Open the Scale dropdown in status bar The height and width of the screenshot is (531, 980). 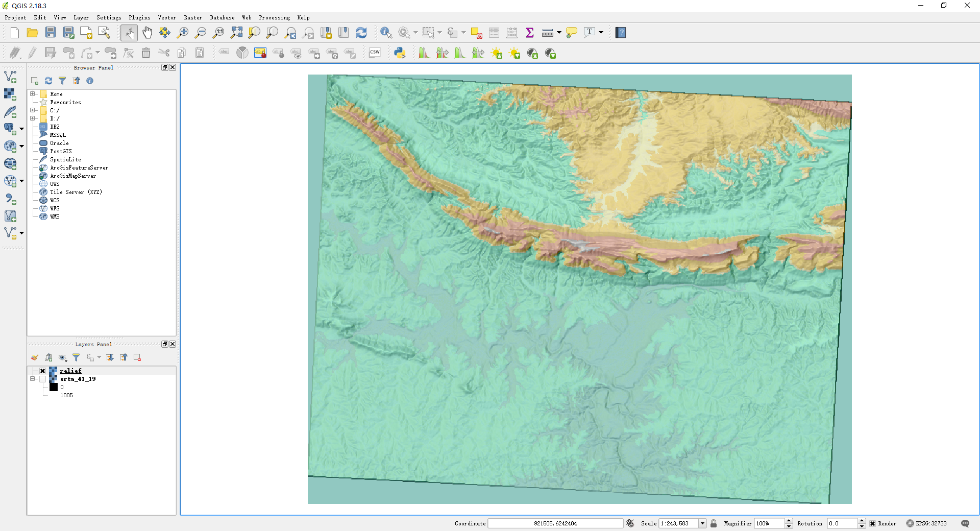pos(703,523)
